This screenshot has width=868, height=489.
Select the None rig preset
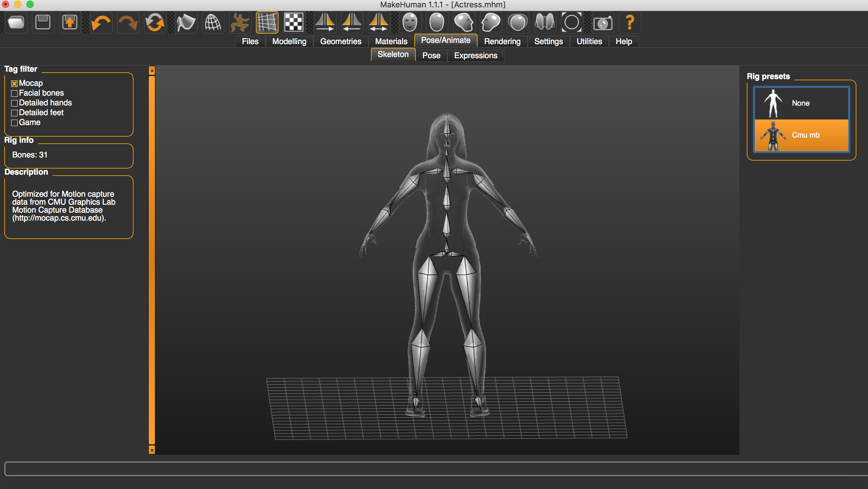(x=801, y=103)
